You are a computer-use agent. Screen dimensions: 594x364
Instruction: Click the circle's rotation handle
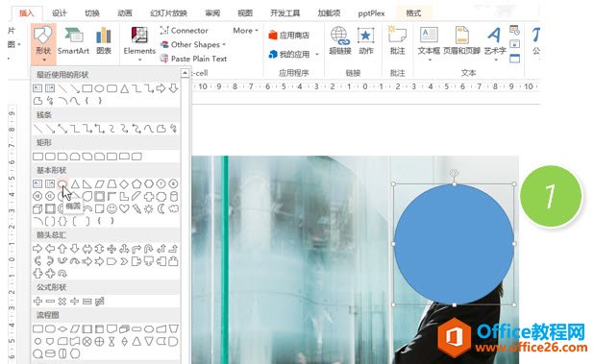pos(454,173)
